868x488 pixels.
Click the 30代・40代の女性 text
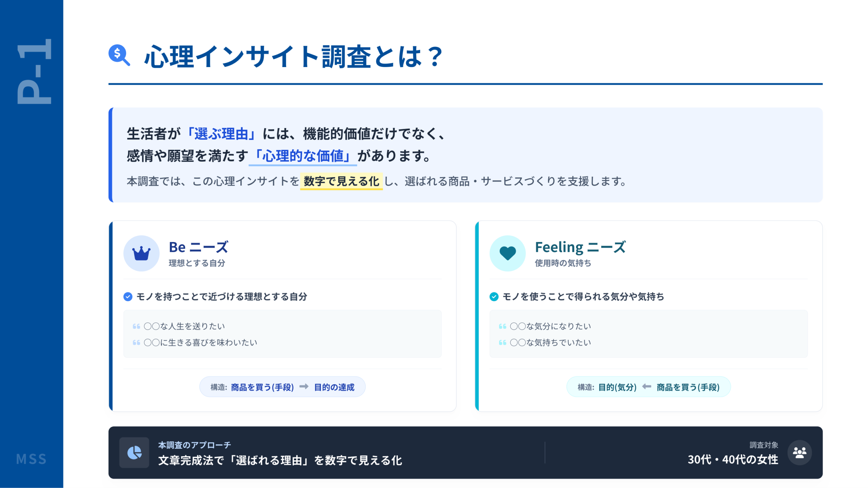[733, 460]
